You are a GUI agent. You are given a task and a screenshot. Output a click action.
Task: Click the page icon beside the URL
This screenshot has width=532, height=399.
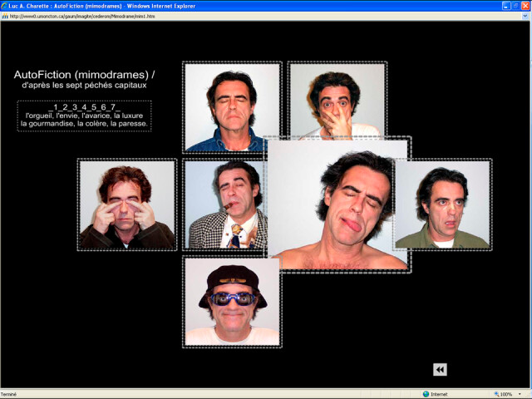click(x=5, y=15)
